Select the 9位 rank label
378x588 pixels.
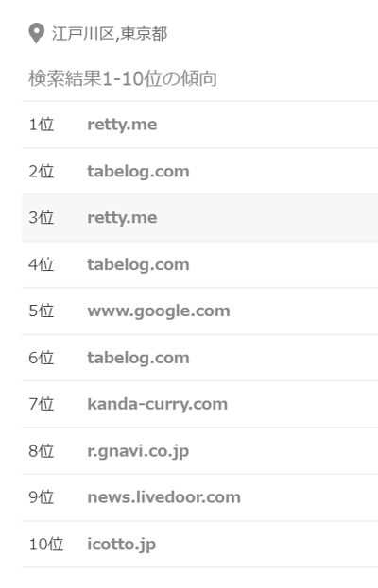coord(42,497)
